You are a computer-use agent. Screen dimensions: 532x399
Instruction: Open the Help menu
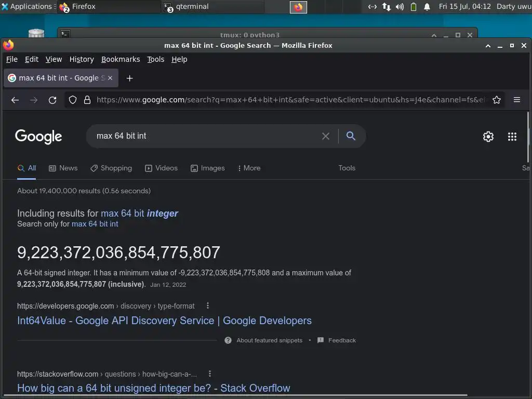click(179, 59)
